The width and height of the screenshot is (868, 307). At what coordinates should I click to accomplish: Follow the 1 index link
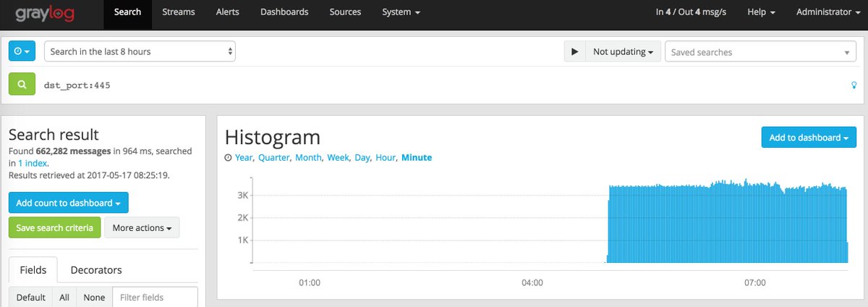tap(34, 164)
